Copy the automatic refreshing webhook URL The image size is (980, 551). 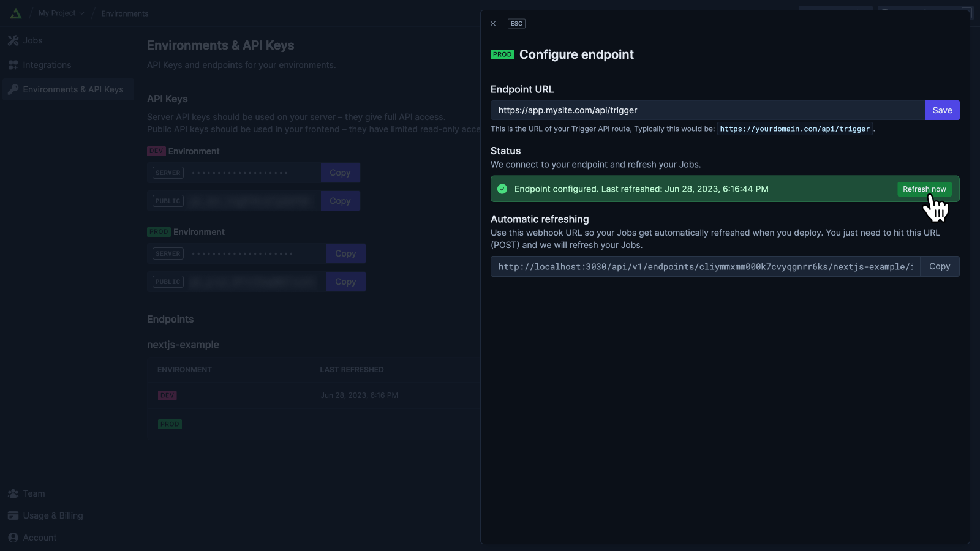[x=940, y=266]
